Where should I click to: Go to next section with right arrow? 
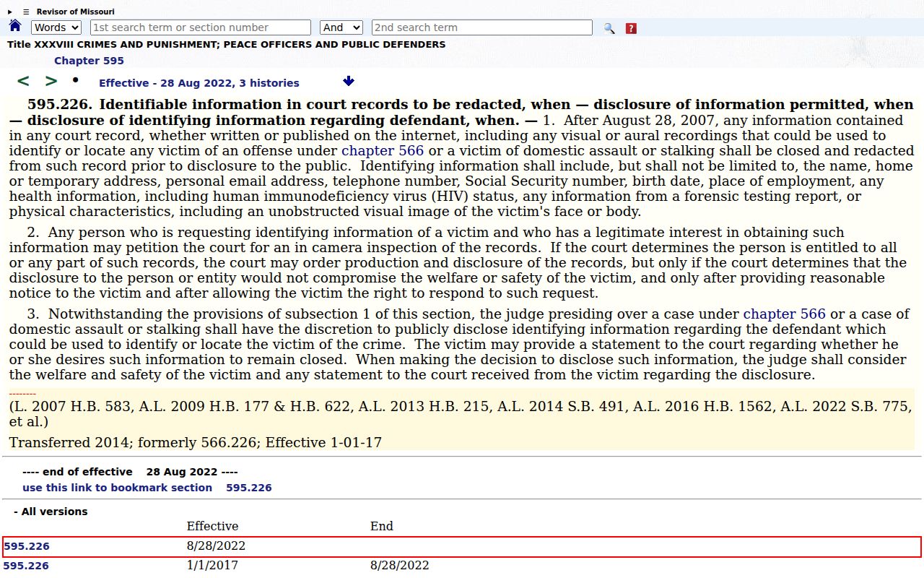[51, 81]
